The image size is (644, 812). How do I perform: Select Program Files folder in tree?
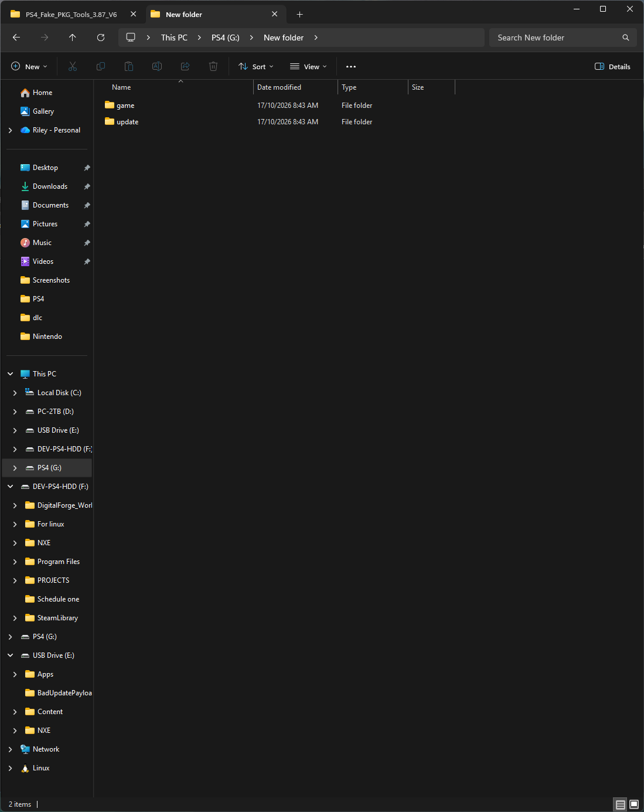[x=53, y=562]
